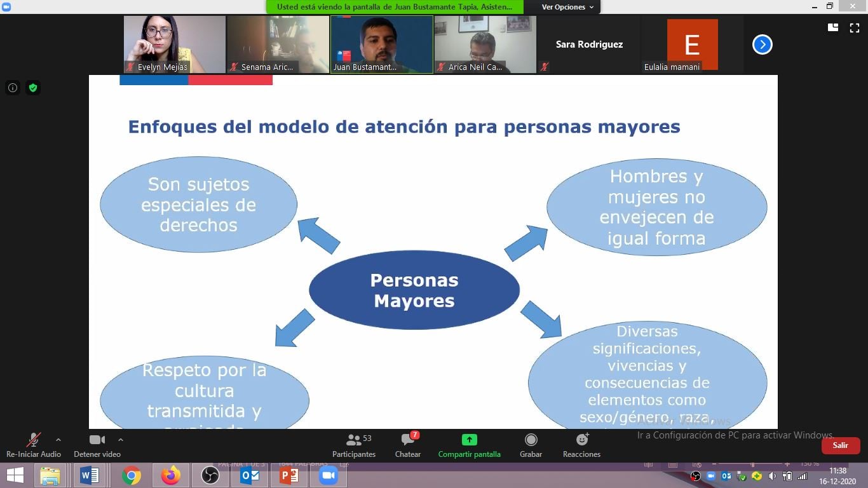Screen dimensions: 868x488
Task: Click the green Compartir pantalla icon
Action: tap(469, 440)
